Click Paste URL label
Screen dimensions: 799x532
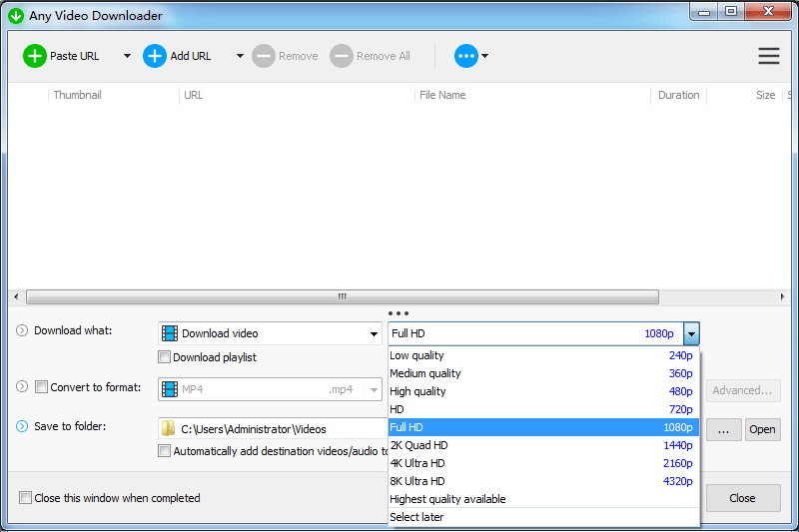(74, 56)
